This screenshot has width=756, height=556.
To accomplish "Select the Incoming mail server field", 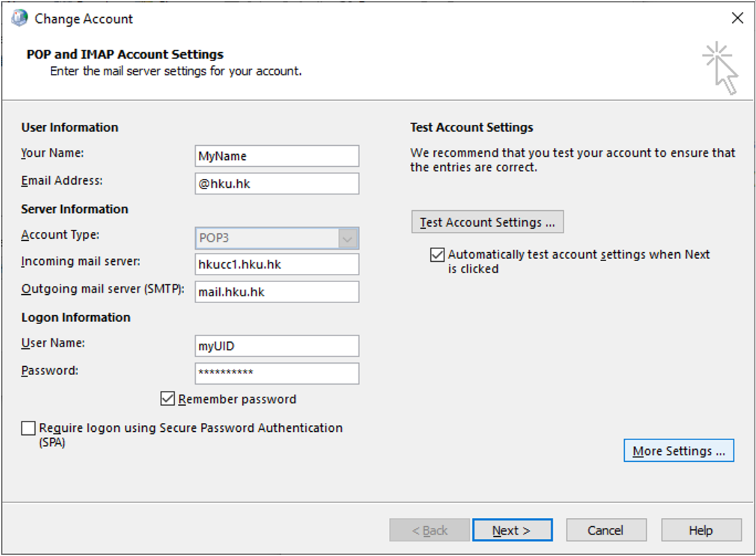I will pos(277,264).
